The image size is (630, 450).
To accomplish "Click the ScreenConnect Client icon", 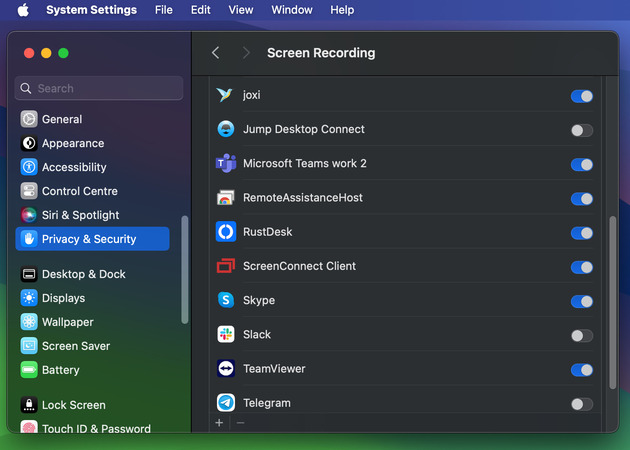I will [226, 266].
